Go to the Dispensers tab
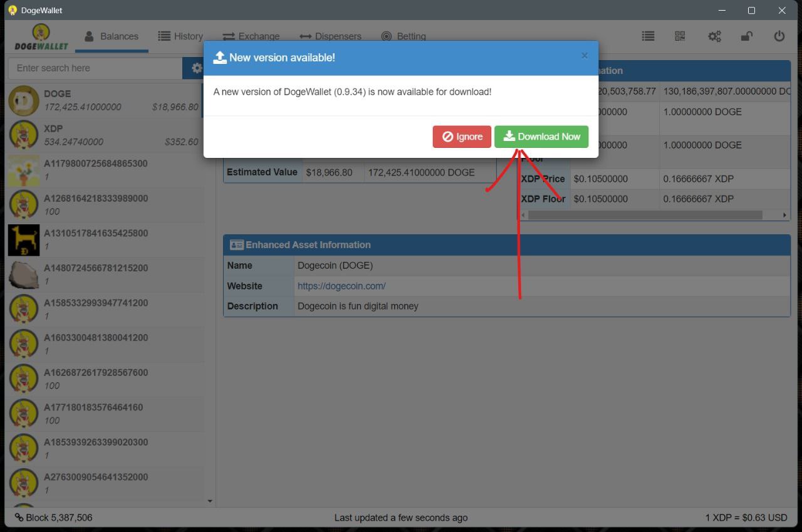 pyautogui.click(x=330, y=36)
